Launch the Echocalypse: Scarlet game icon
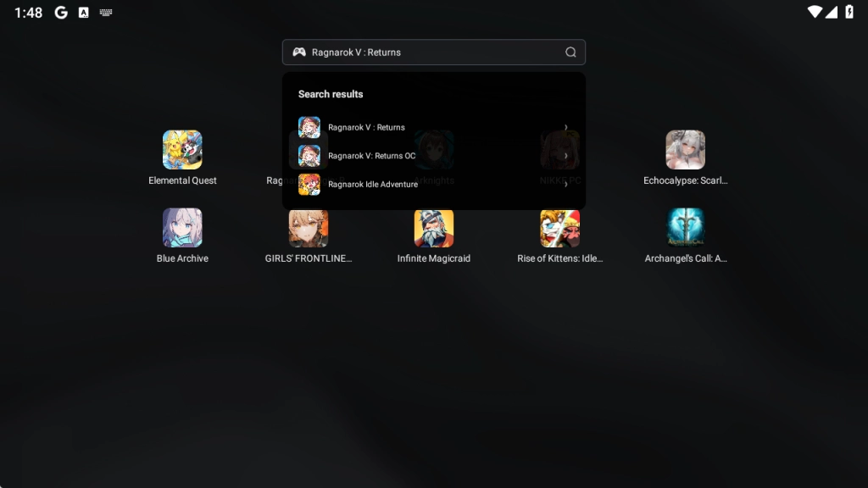 pos(685,150)
